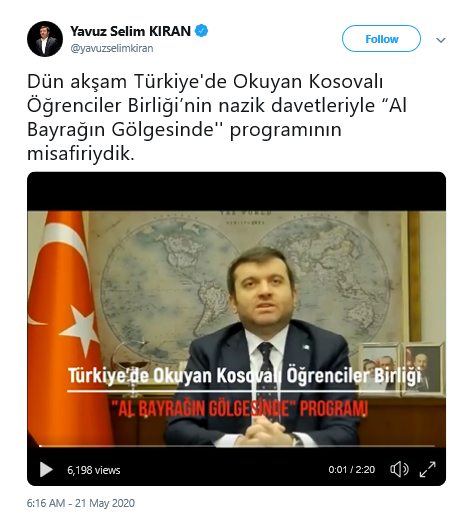Open the Yavuz Selim KIRAN display name link
This screenshot has height=517, width=467.
(x=130, y=31)
